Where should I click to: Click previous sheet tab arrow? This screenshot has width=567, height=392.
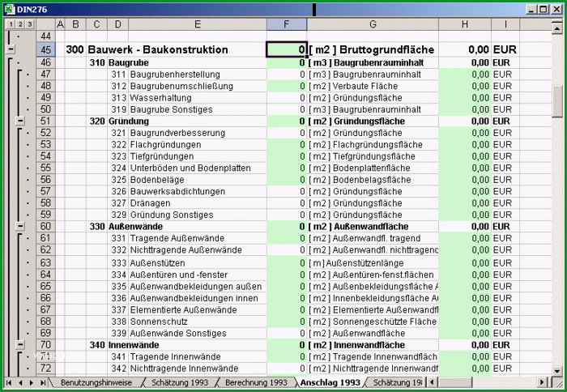[x=20, y=382]
